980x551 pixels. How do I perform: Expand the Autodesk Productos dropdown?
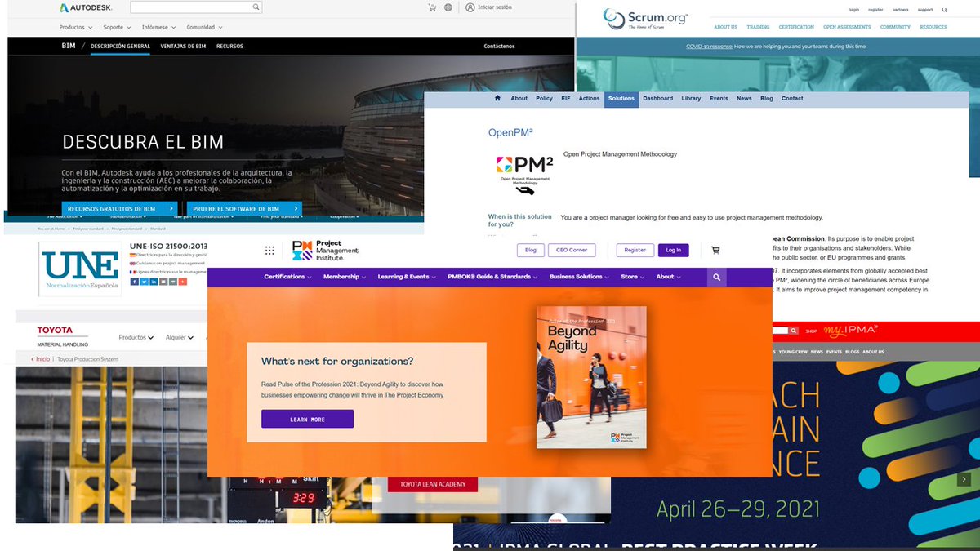(x=76, y=27)
